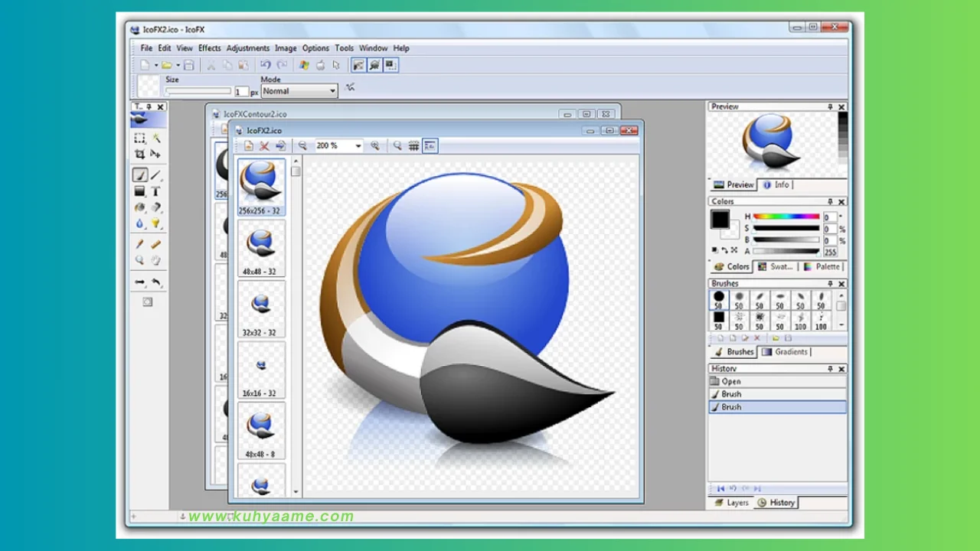The width and height of the screenshot is (980, 551).
Task: Select the first round brush preset
Action: (x=719, y=299)
